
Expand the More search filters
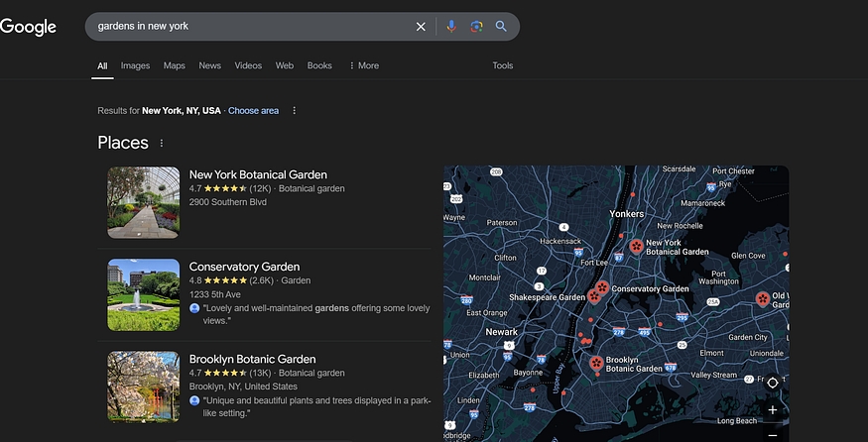[363, 65]
